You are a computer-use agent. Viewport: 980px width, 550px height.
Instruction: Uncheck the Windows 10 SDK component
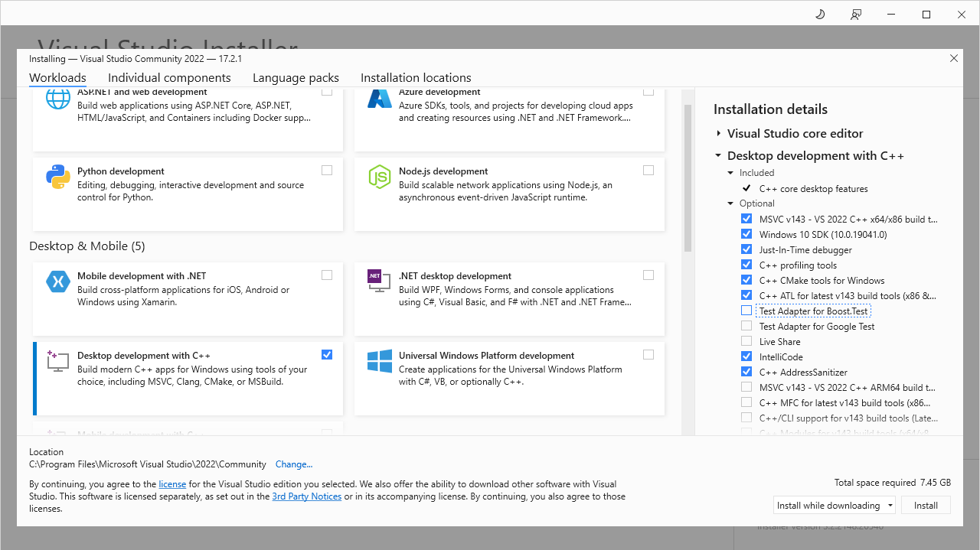click(x=746, y=234)
